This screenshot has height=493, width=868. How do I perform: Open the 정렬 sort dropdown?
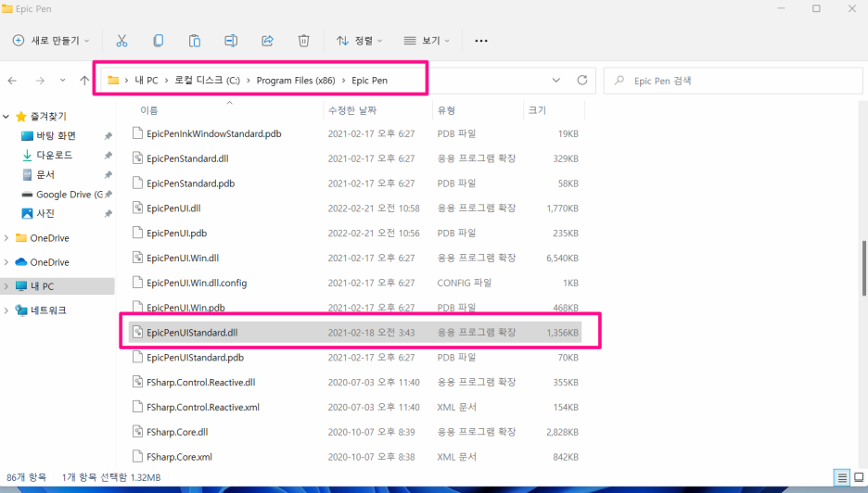[359, 41]
